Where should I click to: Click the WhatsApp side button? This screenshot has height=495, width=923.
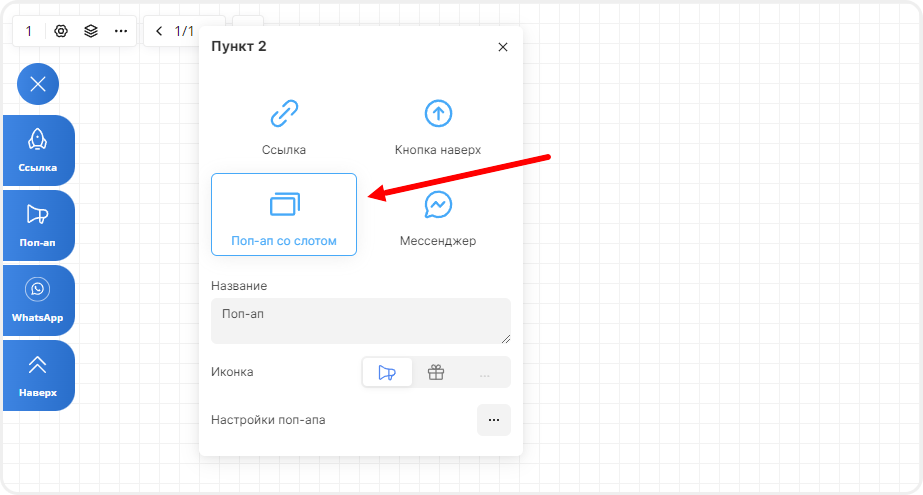[39, 300]
